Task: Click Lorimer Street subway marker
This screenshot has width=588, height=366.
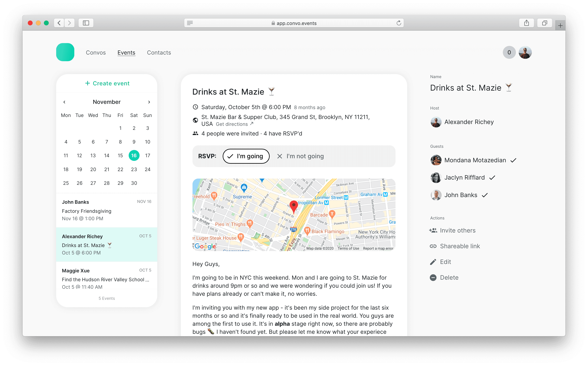Action: pyautogui.click(x=346, y=197)
